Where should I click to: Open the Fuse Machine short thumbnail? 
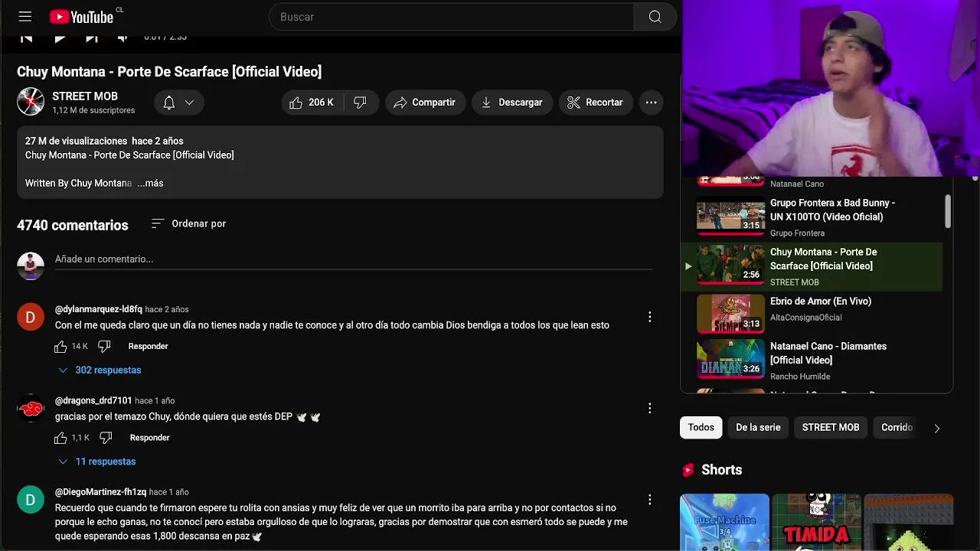pyautogui.click(x=724, y=522)
